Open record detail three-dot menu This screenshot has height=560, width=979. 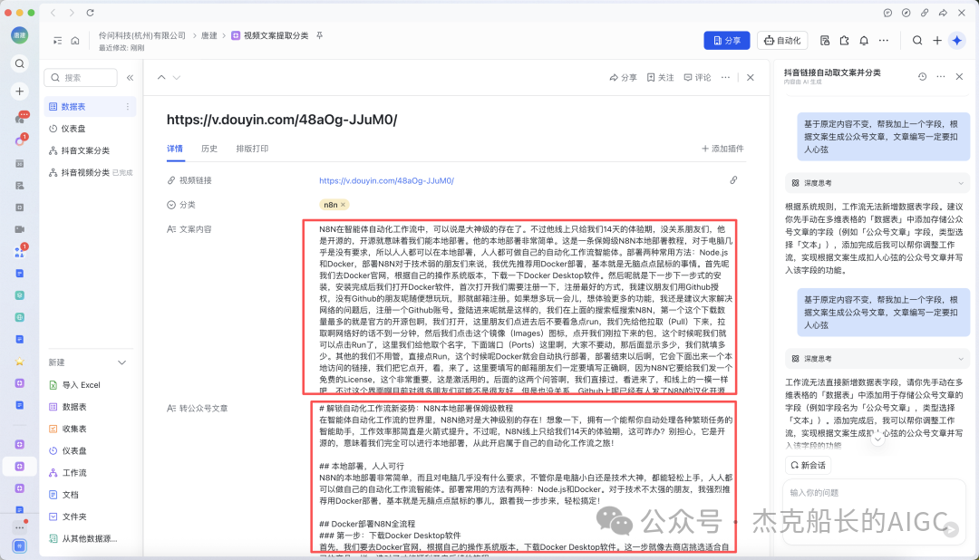point(725,77)
